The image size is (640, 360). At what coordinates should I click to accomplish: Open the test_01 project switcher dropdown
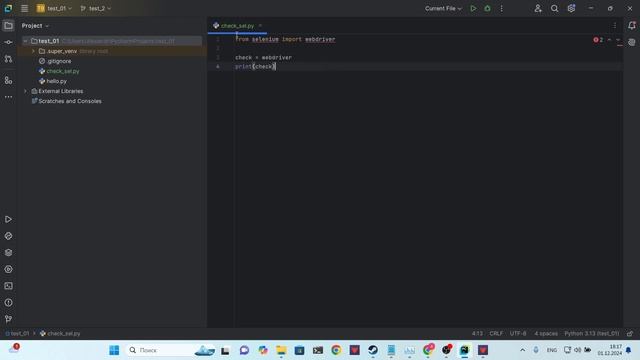tap(54, 8)
